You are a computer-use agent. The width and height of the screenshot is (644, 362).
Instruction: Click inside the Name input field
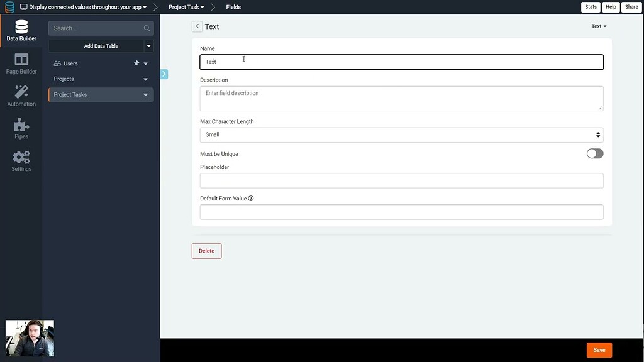[401, 62]
